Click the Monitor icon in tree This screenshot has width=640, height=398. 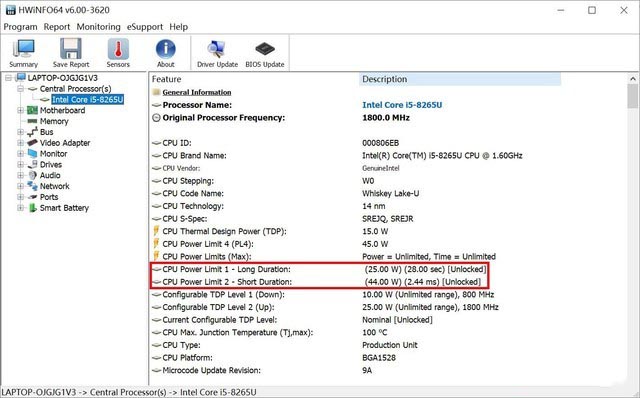pyautogui.click(x=32, y=153)
